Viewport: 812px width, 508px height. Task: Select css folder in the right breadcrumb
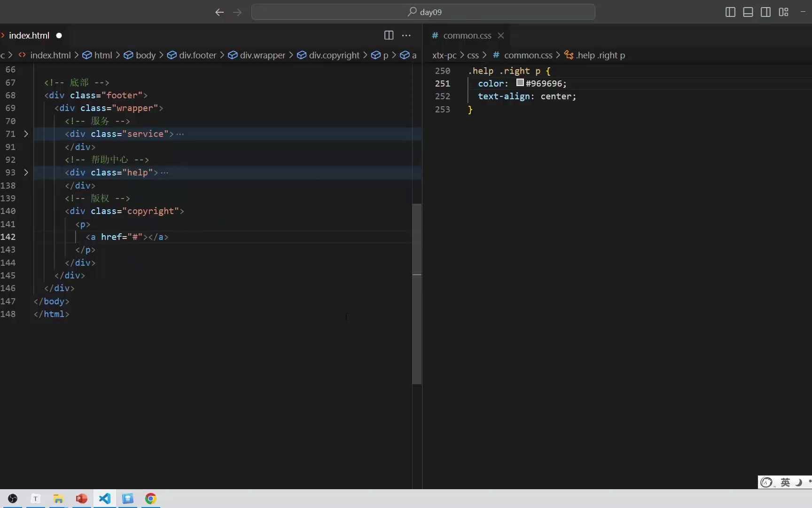point(473,55)
